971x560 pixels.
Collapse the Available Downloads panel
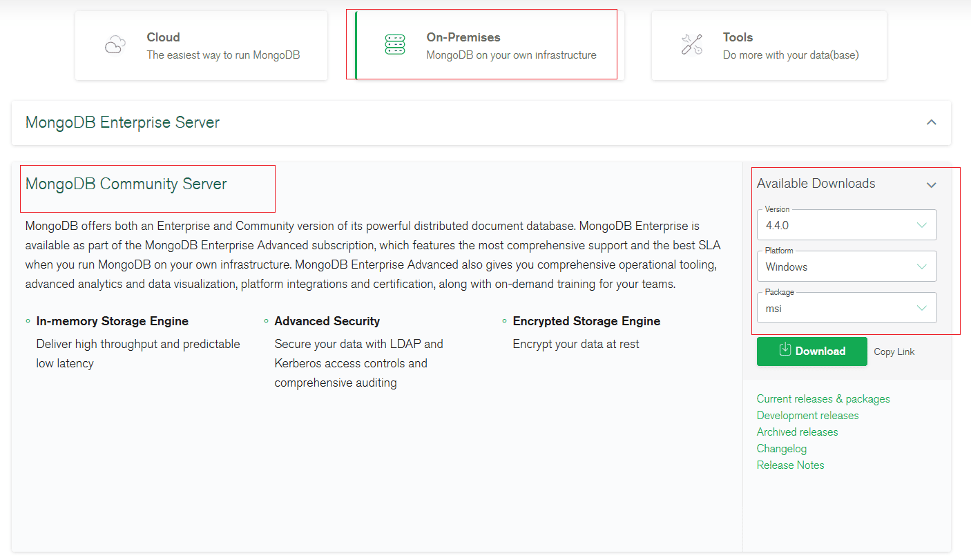point(931,184)
